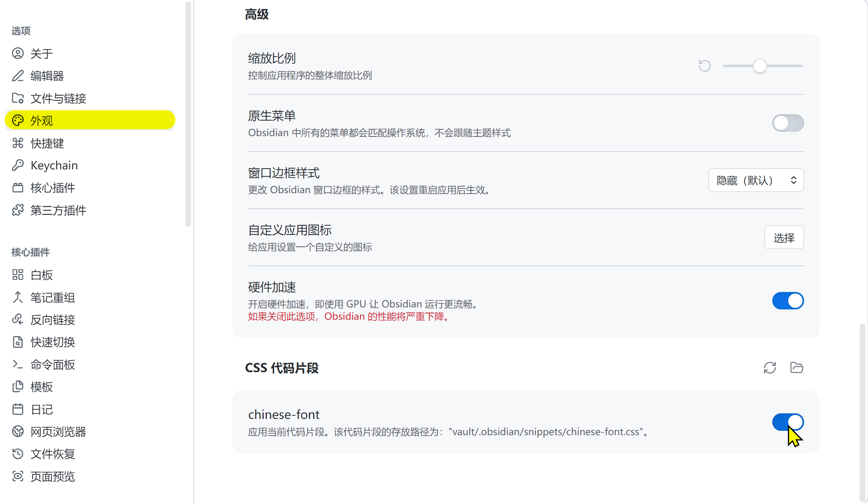Click the Keychain key icon
Image resolution: width=868 pixels, height=503 pixels.
click(x=18, y=165)
